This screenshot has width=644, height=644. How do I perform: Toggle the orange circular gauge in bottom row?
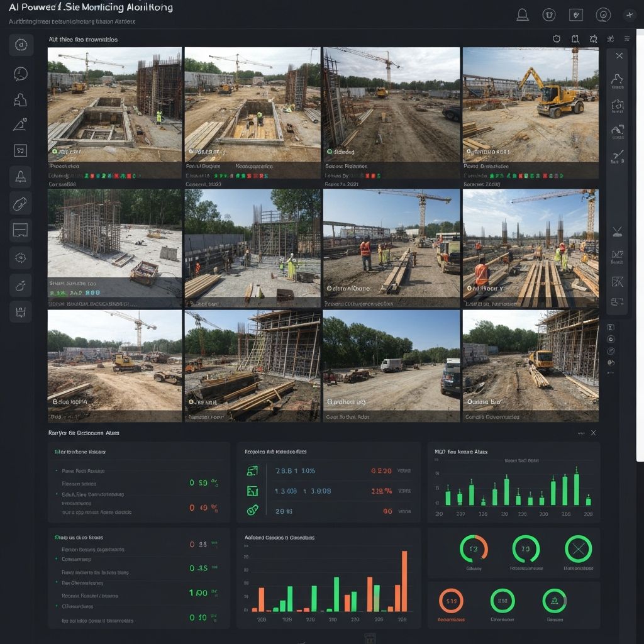[451, 601]
